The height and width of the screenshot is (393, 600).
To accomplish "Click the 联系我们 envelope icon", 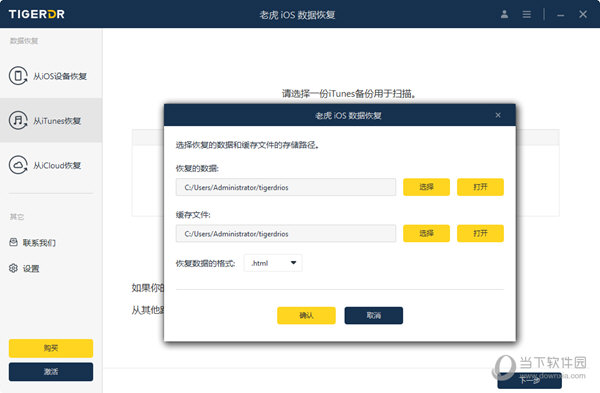I will point(13,242).
